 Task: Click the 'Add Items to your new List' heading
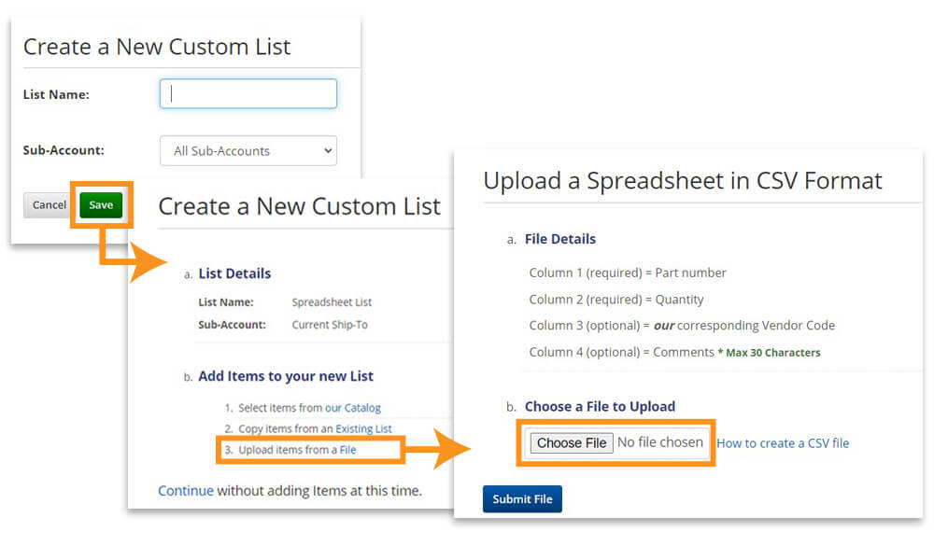(286, 376)
